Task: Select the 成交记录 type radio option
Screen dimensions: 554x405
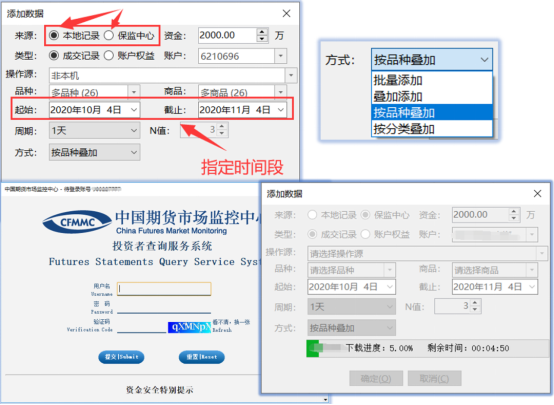Action: (54, 55)
